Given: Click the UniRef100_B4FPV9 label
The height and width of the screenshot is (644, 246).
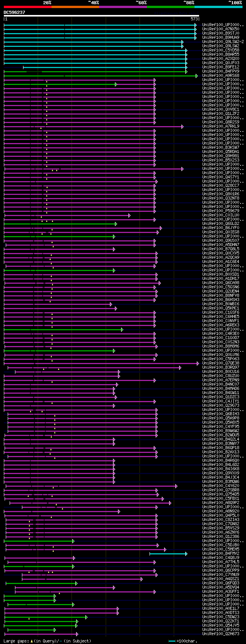Looking at the screenshot, I should 221,72.
